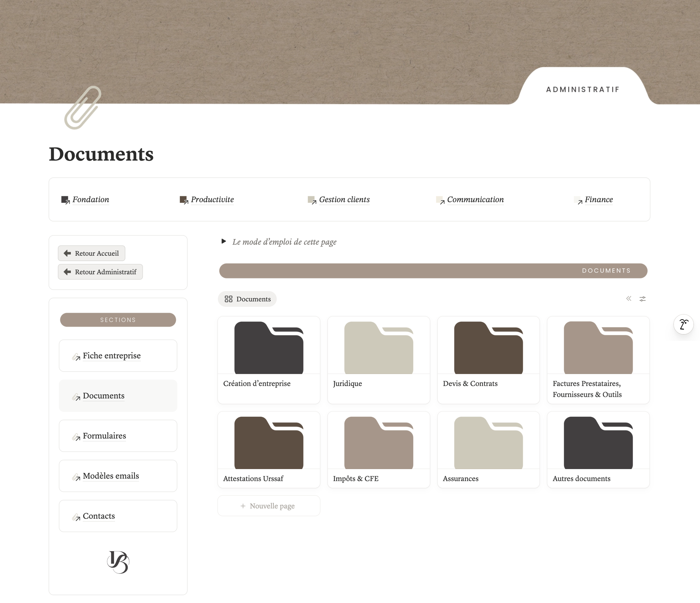
Task: Open the Modèles emails section
Action: (118, 476)
